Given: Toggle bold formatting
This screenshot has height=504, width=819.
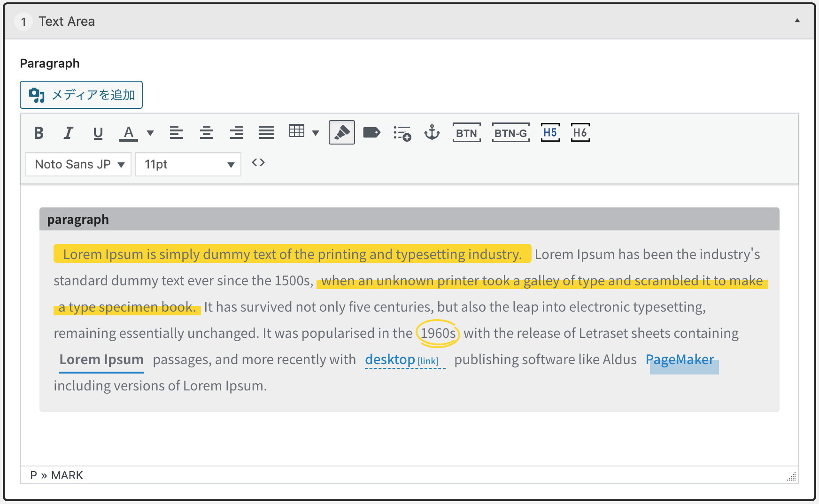Looking at the screenshot, I should (x=39, y=133).
